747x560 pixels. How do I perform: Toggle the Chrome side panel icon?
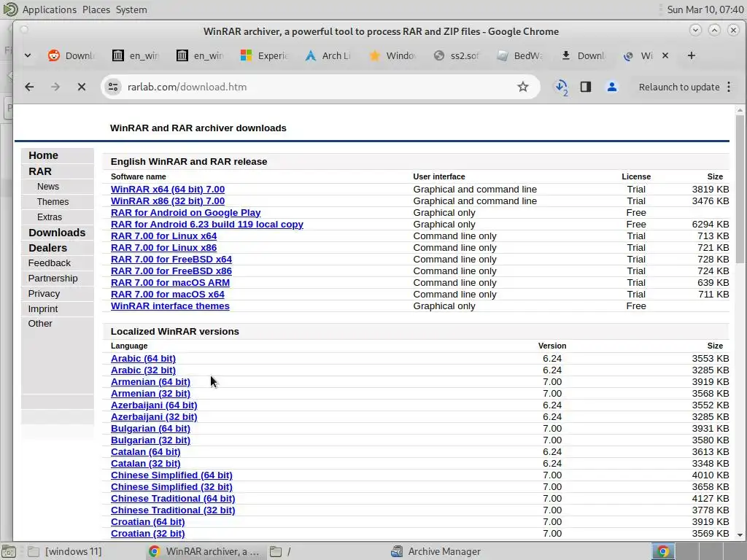coord(586,87)
